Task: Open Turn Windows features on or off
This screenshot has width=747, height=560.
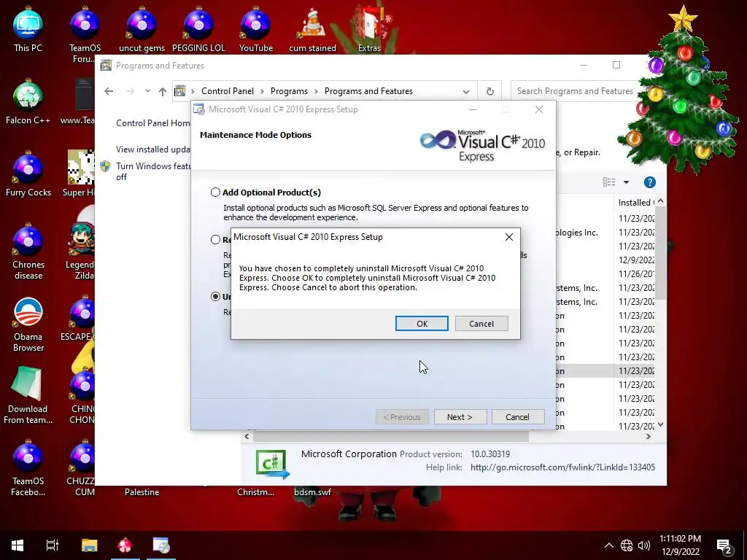Action: pyautogui.click(x=152, y=171)
